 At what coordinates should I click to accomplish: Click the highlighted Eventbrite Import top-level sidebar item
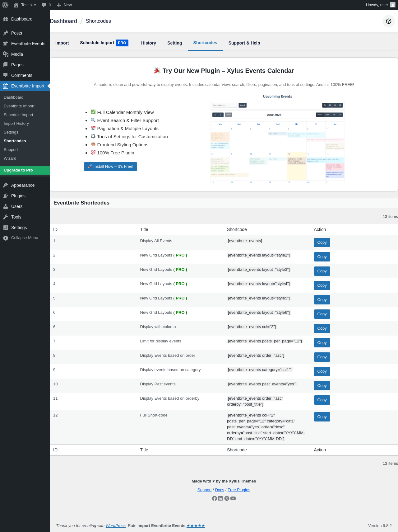pos(25,86)
